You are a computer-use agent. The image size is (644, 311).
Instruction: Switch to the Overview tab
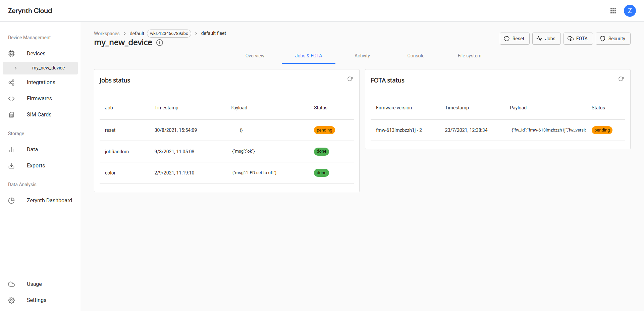255,56
